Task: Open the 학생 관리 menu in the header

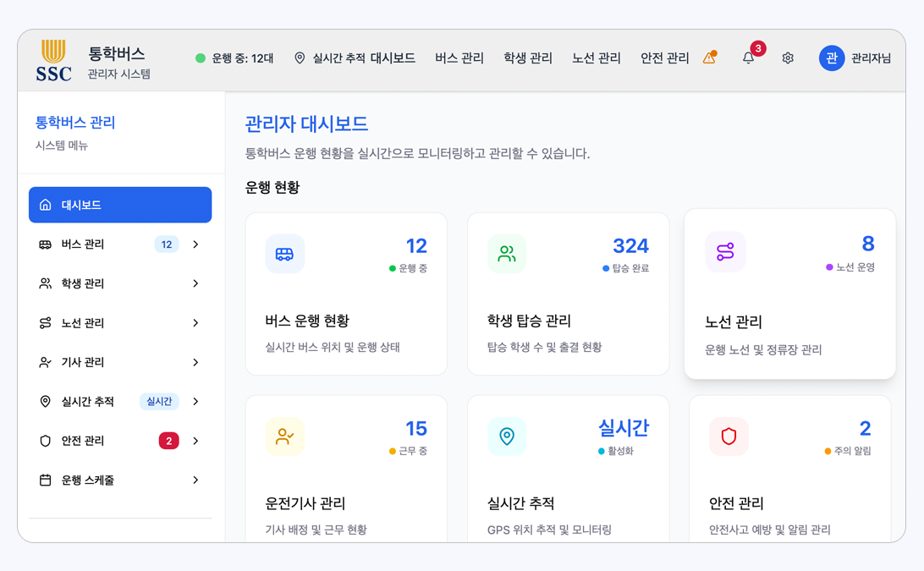Action: tap(526, 58)
